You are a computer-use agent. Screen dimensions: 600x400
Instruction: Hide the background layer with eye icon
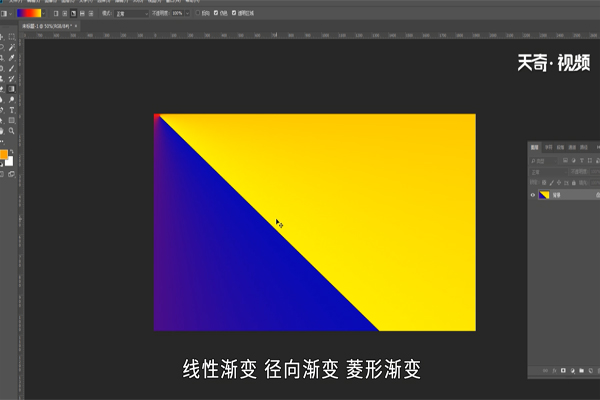[533, 195]
